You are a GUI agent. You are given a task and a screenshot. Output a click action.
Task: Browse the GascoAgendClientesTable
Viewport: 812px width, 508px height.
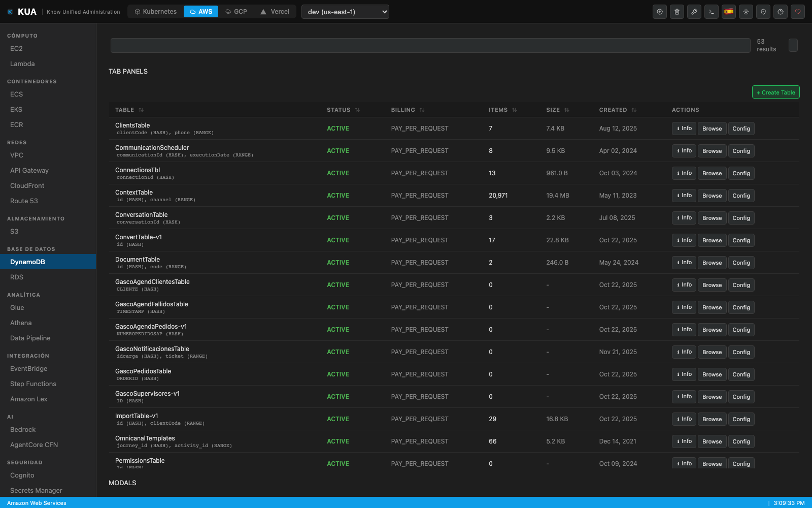tap(712, 285)
